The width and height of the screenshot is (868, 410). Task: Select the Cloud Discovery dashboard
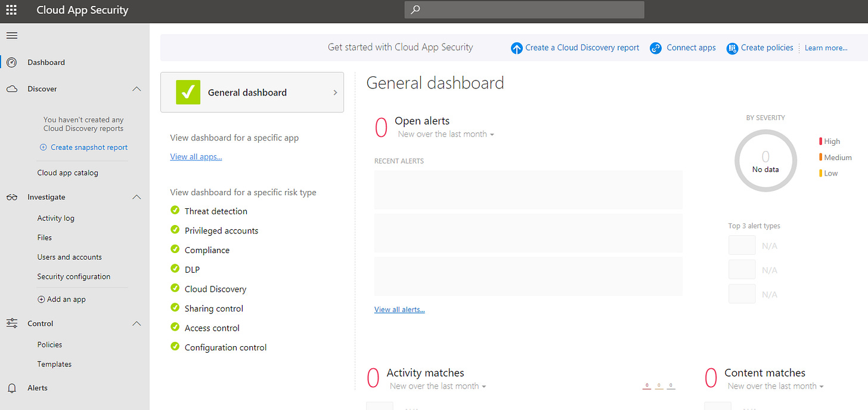point(215,289)
